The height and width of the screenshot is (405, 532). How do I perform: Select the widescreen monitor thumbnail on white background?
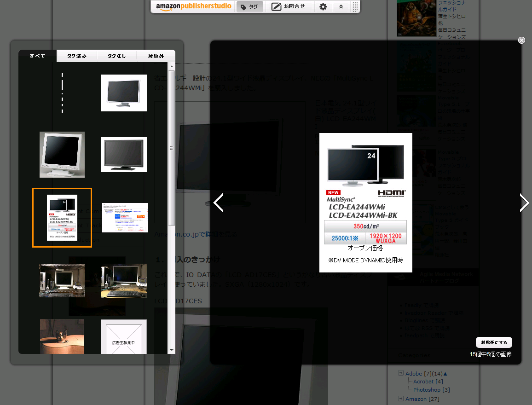coord(124,93)
